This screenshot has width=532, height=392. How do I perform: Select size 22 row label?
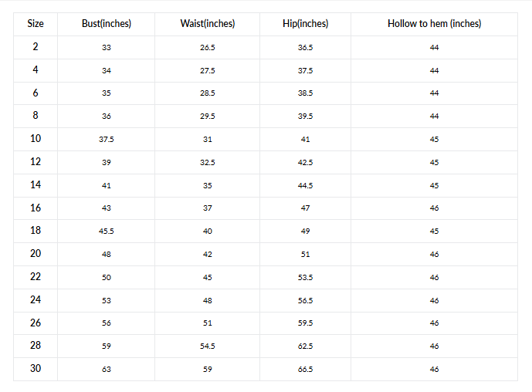pos(36,276)
